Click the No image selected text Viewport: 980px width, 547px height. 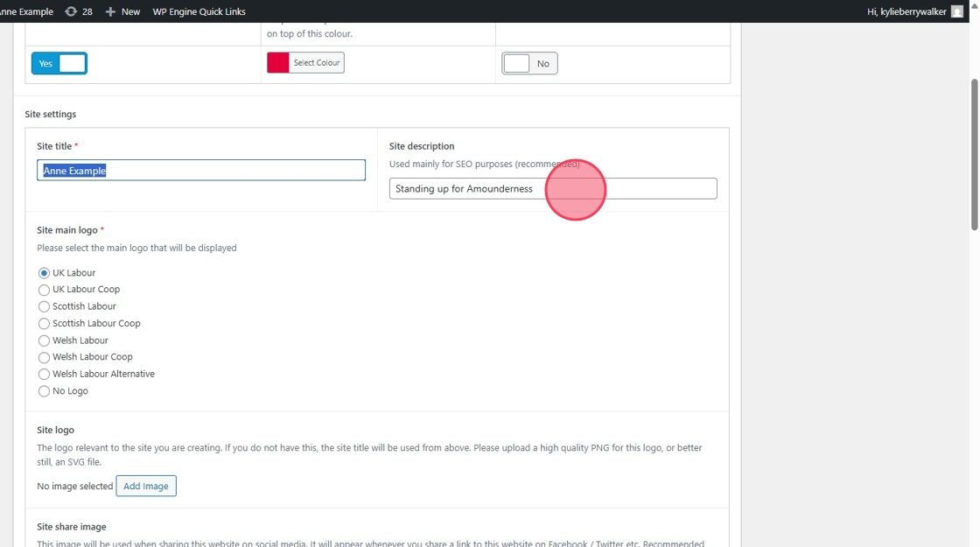pyautogui.click(x=75, y=486)
